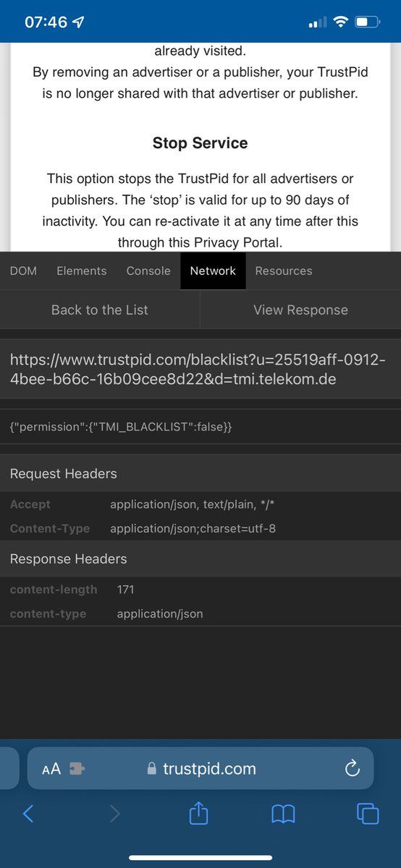Screen dimensions: 401x868
Task: Switch to the Elements tab
Action: tap(82, 271)
